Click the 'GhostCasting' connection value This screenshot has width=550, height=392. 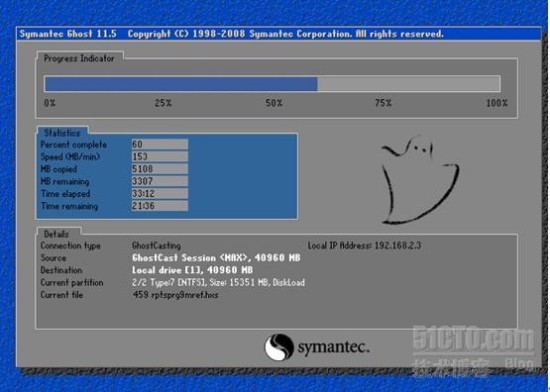coord(157,245)
